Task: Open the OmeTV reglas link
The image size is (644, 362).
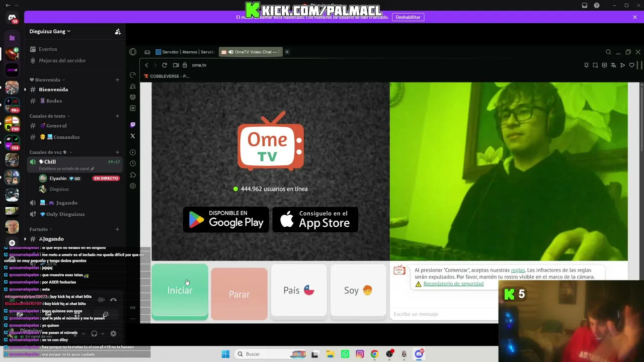Action: coord(518,270)
